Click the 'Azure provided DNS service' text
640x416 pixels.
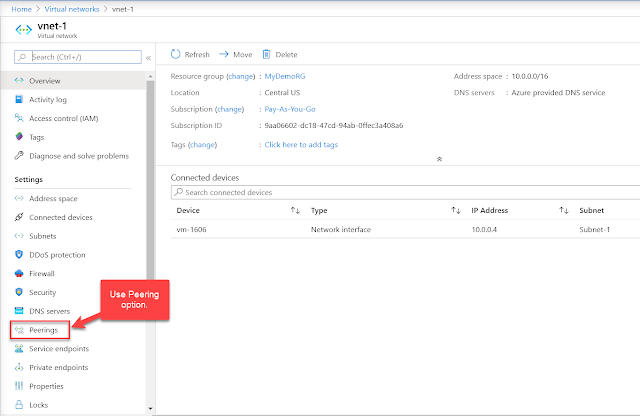[x=558, y=93]
